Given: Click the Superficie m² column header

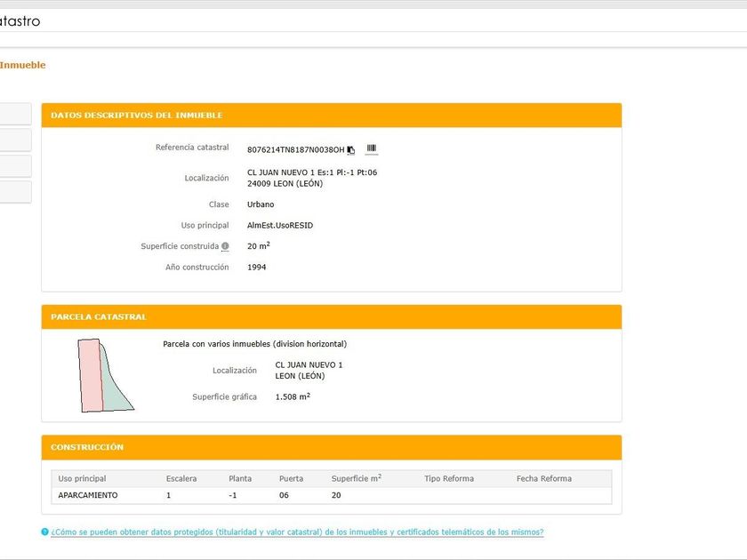Looking at the screenshot, I should [x=356, y=478].
